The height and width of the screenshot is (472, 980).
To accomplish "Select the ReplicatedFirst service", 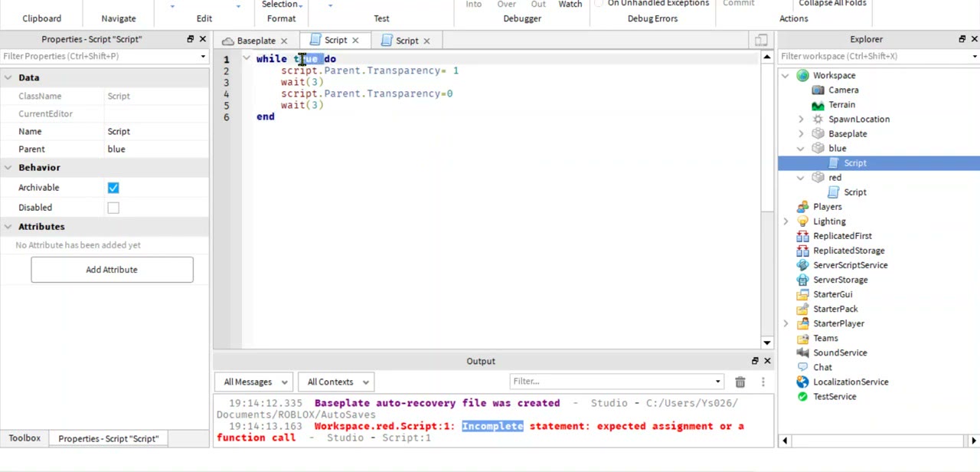I will 842,235.
